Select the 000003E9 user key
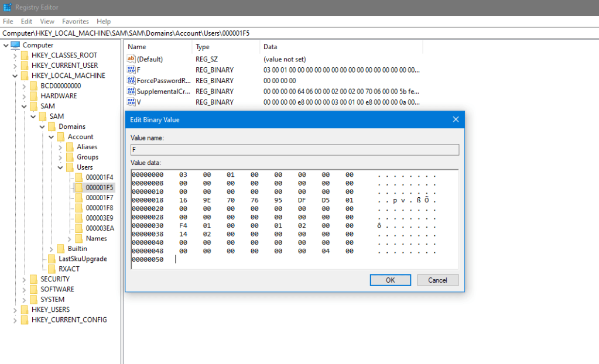599x364 pixels. click(99, 218)
